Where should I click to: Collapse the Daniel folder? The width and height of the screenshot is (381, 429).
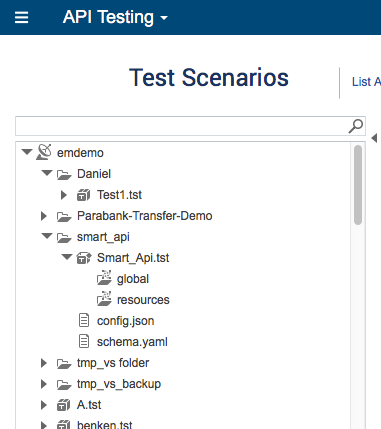(47, 173)
